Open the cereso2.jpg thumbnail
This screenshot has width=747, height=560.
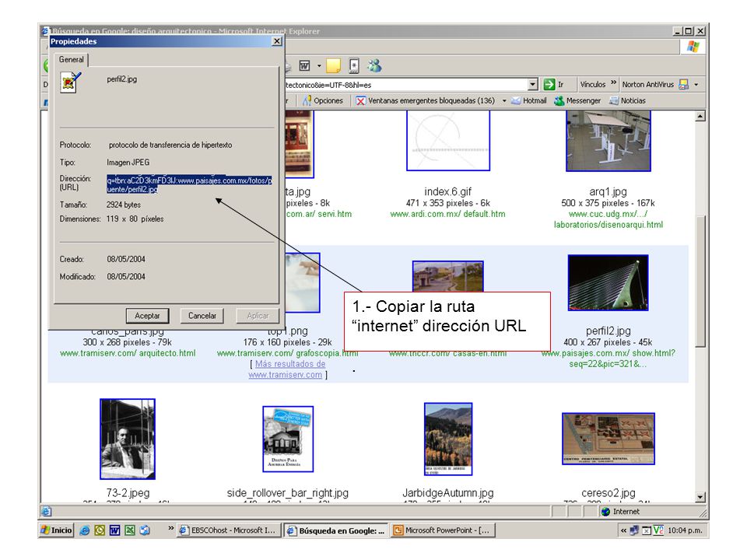[608, 439]
